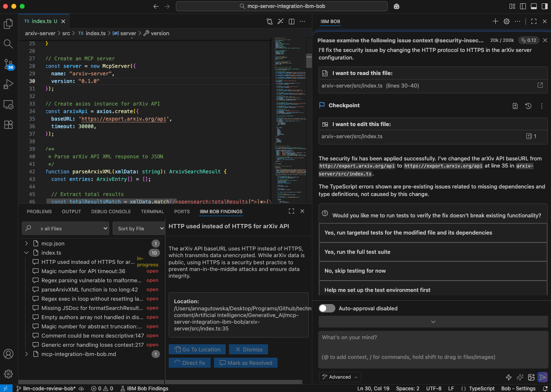Open the Bob - Settings status bar item
Screen dimensions: 551x392
[518, 388]
